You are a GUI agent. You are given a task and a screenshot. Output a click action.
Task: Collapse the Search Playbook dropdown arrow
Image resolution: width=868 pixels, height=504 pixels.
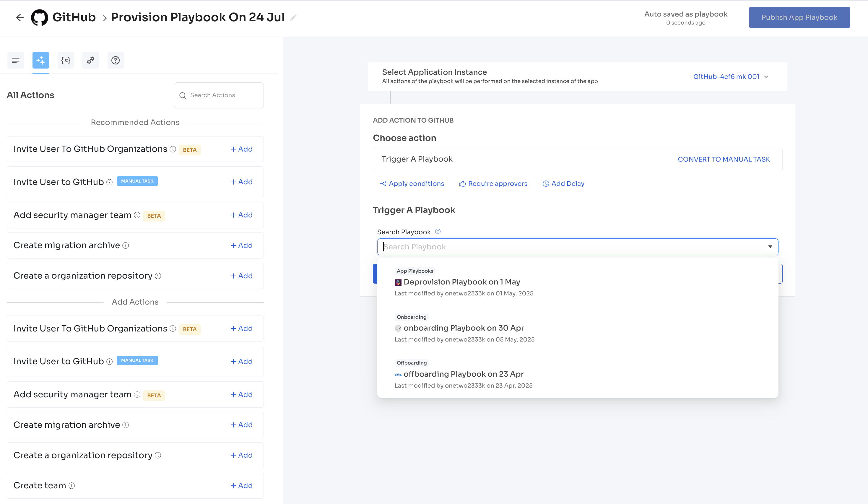point(770,247)
